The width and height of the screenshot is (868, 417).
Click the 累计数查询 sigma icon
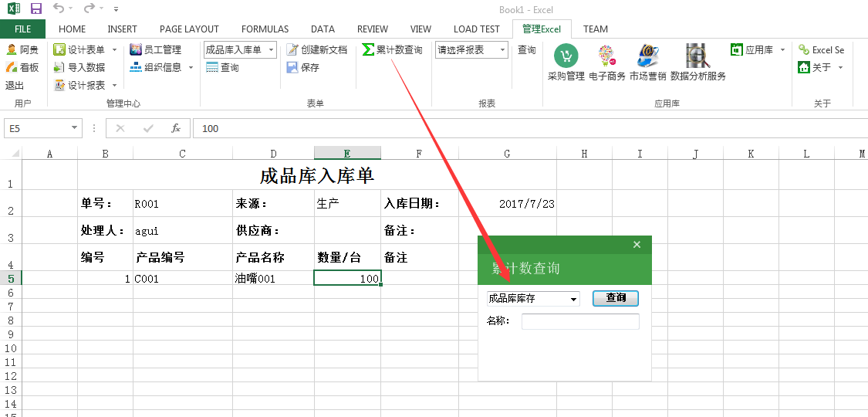coord(368,50)
